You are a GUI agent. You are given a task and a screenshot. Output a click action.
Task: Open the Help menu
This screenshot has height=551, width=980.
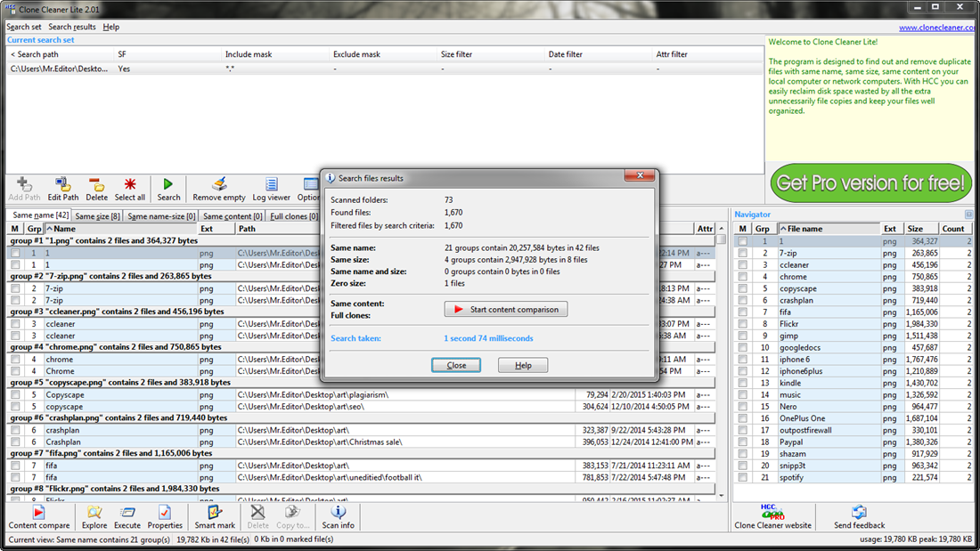(110, 27)
